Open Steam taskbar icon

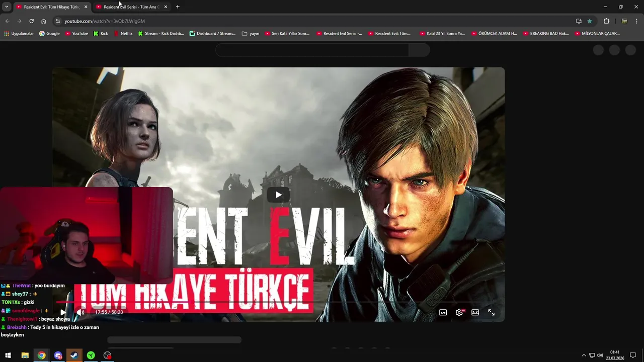pos(74,355)
